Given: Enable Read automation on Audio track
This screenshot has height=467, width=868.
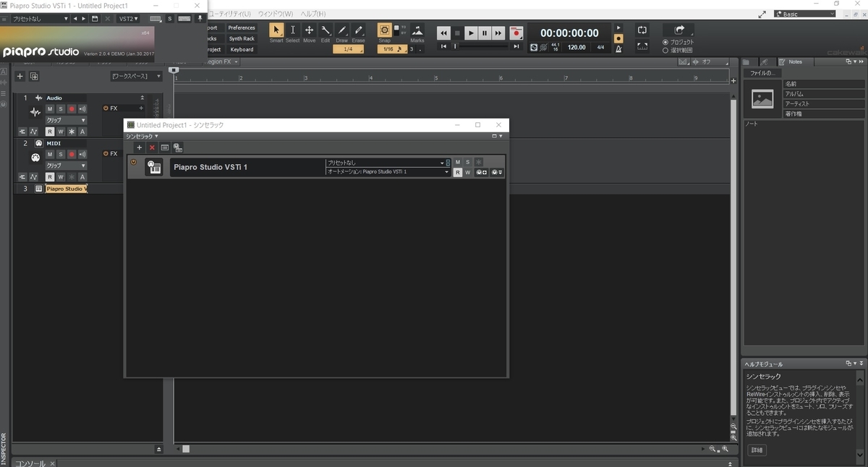Looking at the screenshot, I should tap(50, 132).
